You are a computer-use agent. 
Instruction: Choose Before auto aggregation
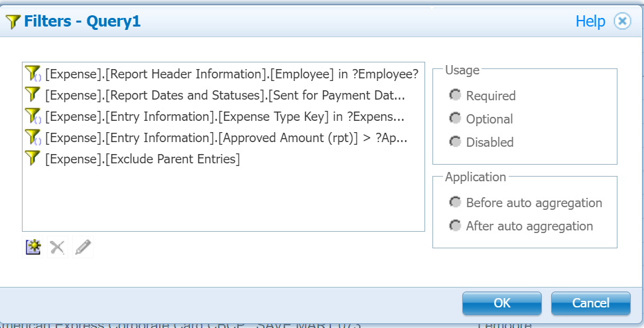[455, 203]
